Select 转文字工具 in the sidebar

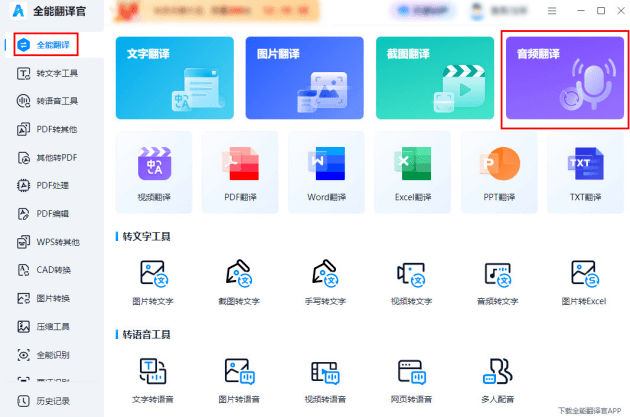47,74
